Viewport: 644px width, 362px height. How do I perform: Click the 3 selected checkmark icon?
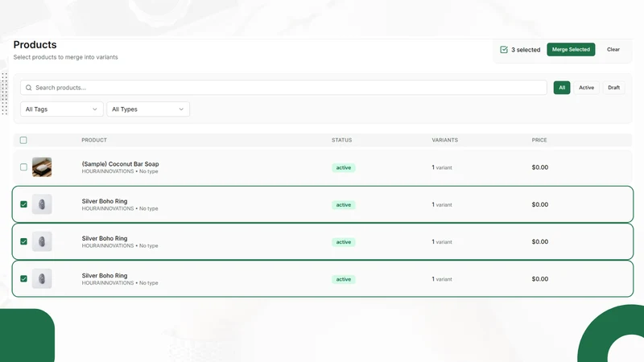point(504,50)
